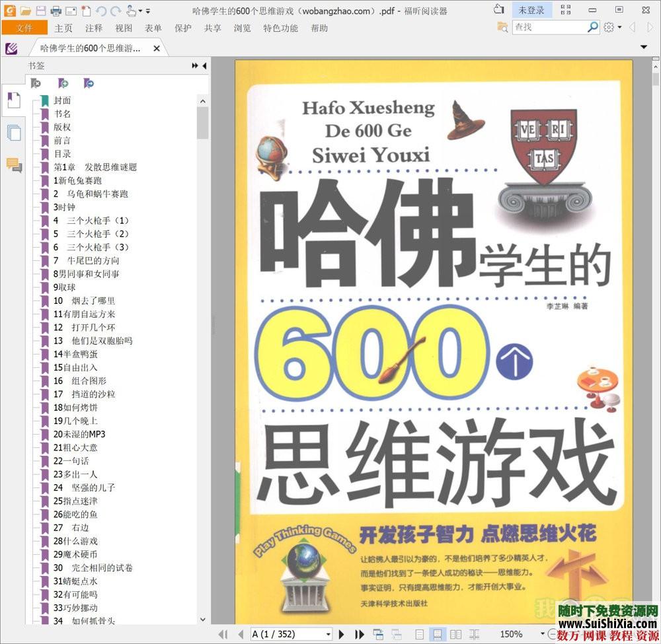
Task: Save the document with the floppy icon
Action: pos(41,11)
